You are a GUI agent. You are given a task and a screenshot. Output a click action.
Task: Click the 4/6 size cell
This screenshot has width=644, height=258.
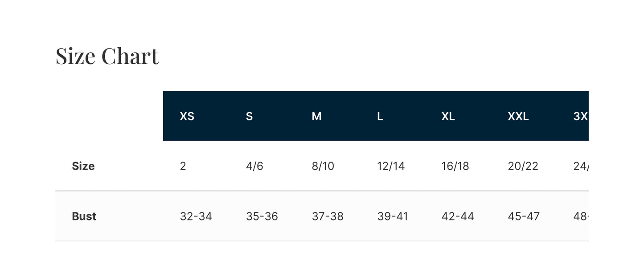coord(254,166)
